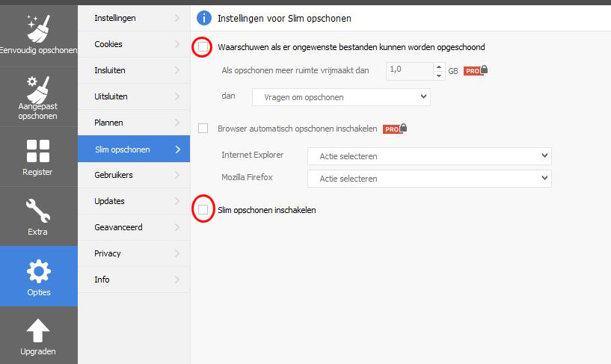
Task: Click the Upgraden arrow icon
Action: pyautogui.click(x=38, y=330)
